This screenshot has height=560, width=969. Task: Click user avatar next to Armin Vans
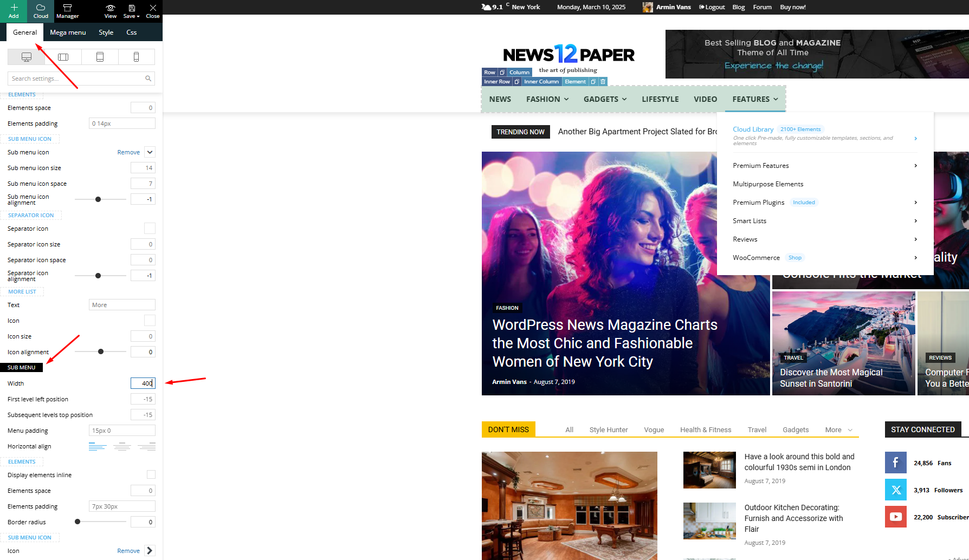click(648, 7)
